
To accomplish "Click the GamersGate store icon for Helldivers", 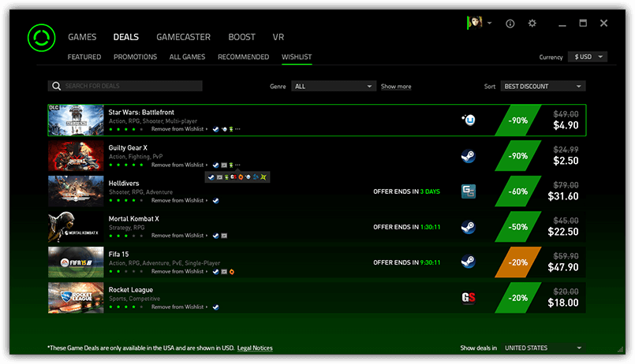I will click(x=469, y=191).
